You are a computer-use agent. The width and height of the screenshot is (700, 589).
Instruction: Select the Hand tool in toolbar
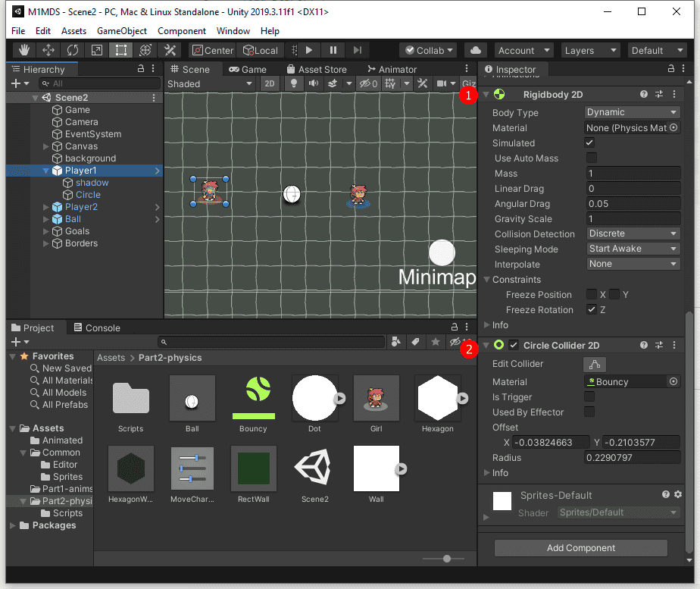[x=23, y=51]
